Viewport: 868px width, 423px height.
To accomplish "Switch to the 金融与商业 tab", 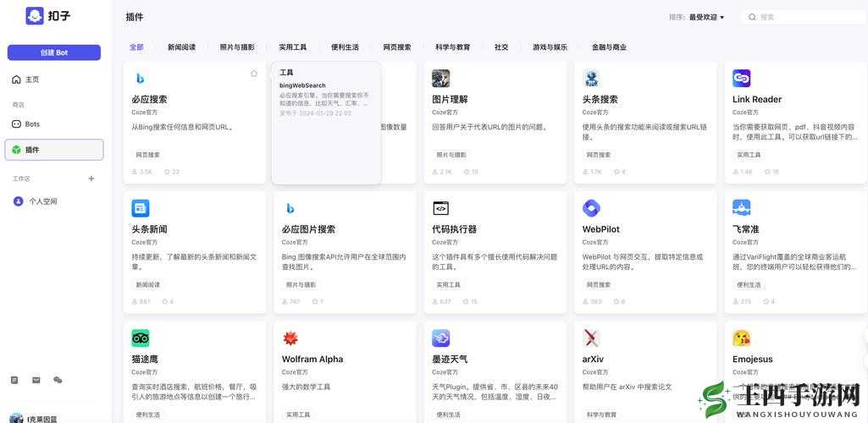I will [x=609, y=47].
